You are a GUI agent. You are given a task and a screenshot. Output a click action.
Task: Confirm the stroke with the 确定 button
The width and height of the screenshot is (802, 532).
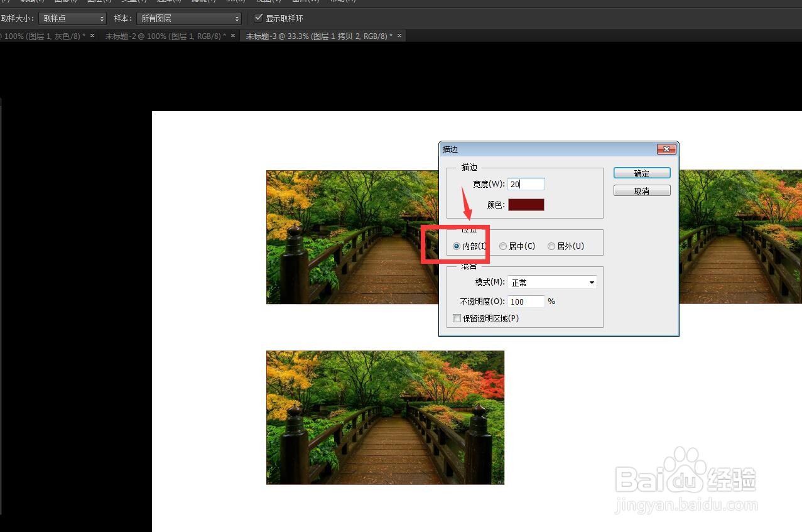pos(642,173)
